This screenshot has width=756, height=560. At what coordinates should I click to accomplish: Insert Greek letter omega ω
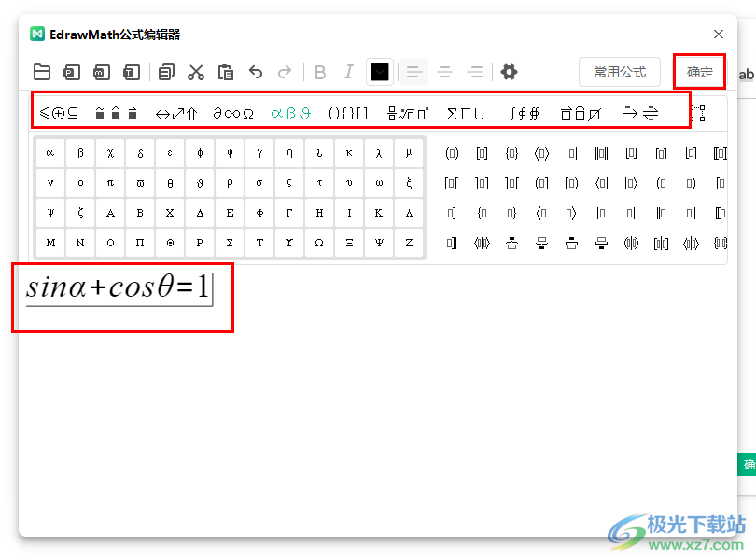(x=379, y=183)
